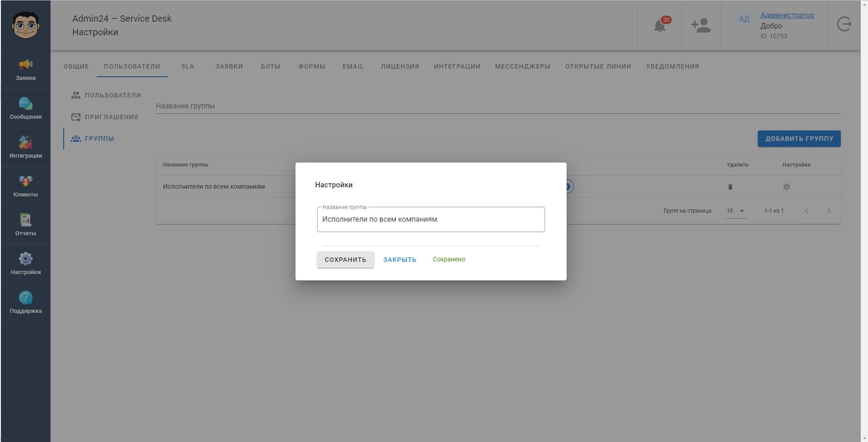Click the Название группы search field
Viewport: 868px width, 442px height.
(x=498, y=105)
